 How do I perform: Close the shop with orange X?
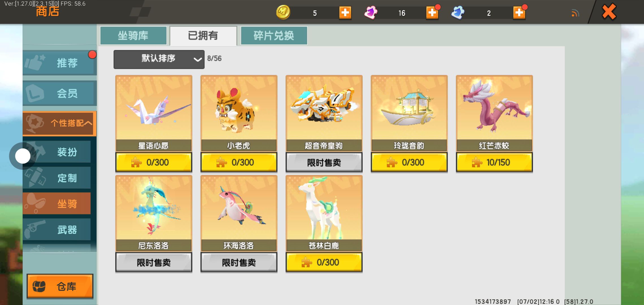coord(609,12)
